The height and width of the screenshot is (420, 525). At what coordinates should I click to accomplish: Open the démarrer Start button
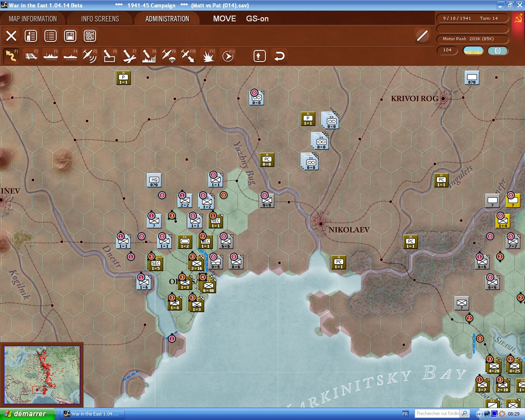click(x=27, y=414)
